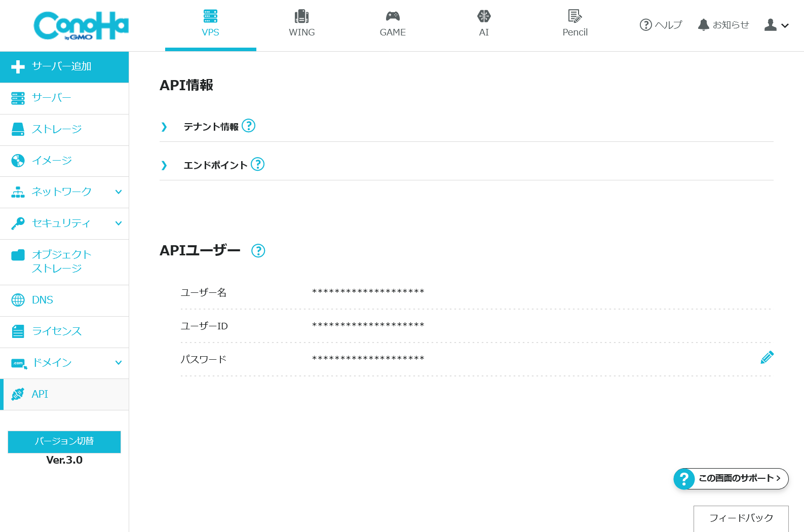Open the ライセンス menu label

tap(57, 331)
